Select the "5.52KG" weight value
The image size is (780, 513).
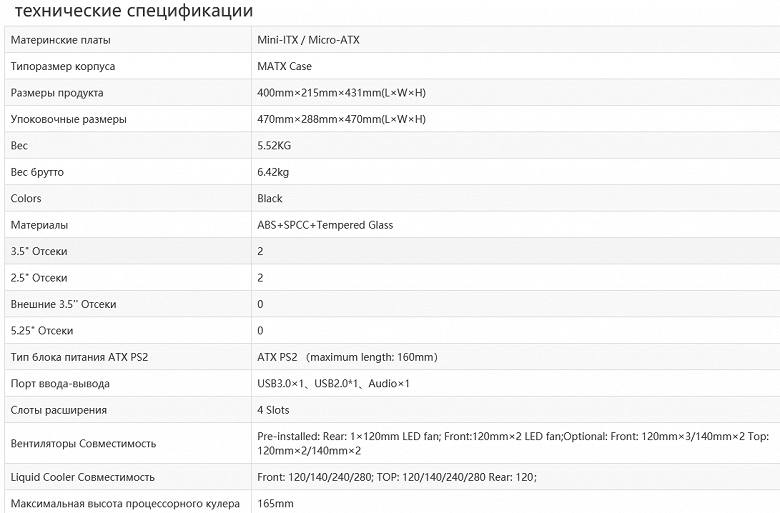tap(274, 146)
